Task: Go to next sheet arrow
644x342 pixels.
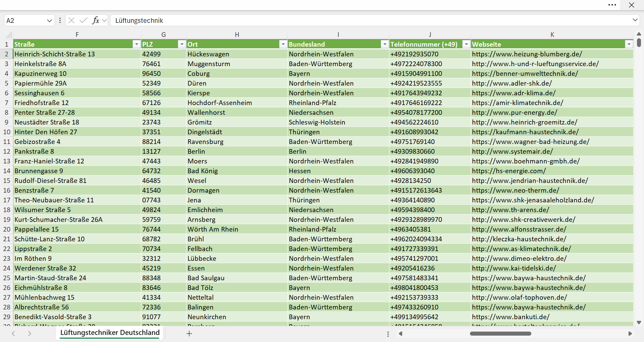Action: pos(30,334)
